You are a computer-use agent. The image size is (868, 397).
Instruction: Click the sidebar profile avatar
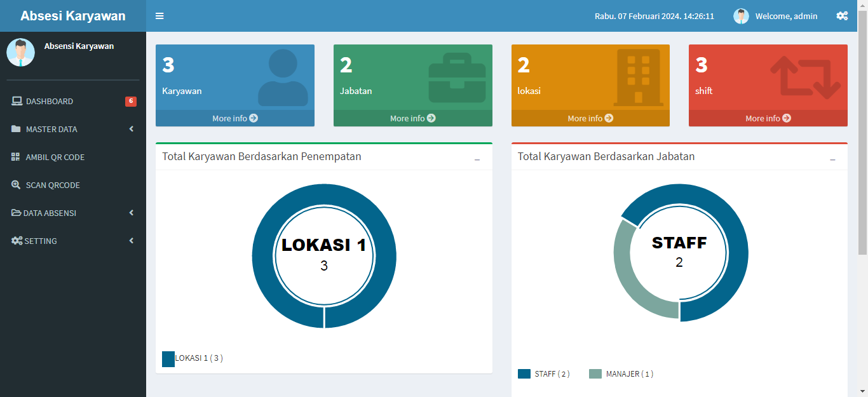pos(20,52)
